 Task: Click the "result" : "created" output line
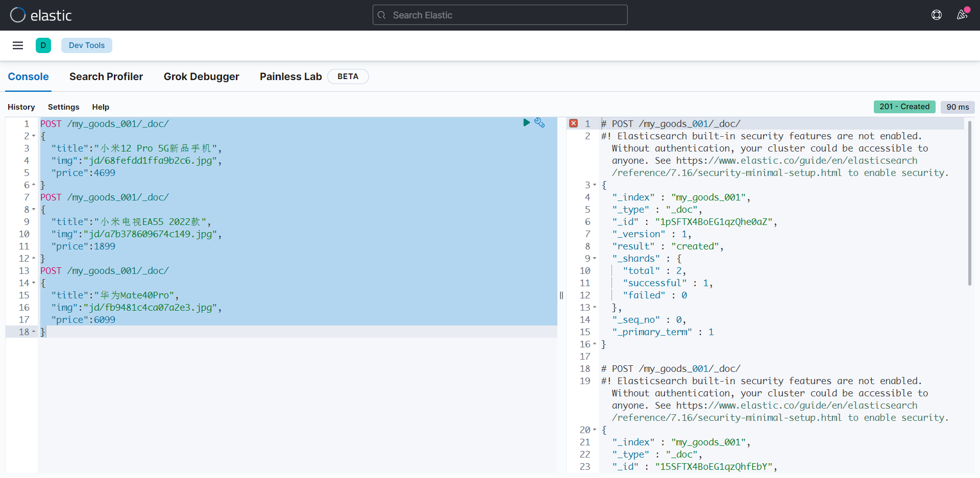(668, 246)
